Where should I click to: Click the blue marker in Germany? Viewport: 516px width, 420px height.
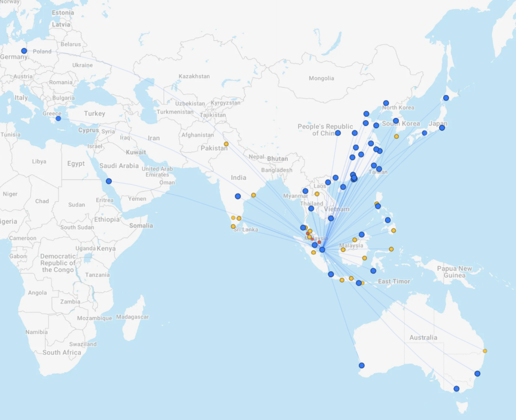point(24,51)
